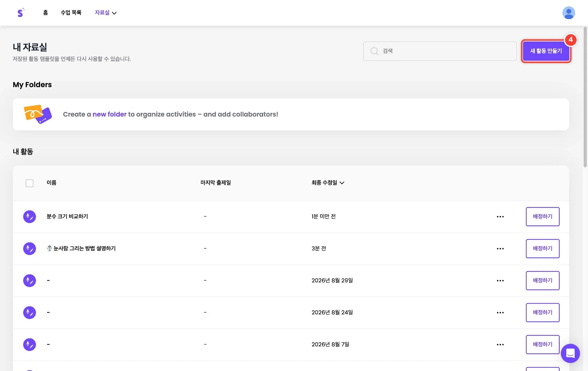Open more options for the 2026년 8월 24일 activity
The width and height of the screenshot is (588, 371).
coord(500,313)
